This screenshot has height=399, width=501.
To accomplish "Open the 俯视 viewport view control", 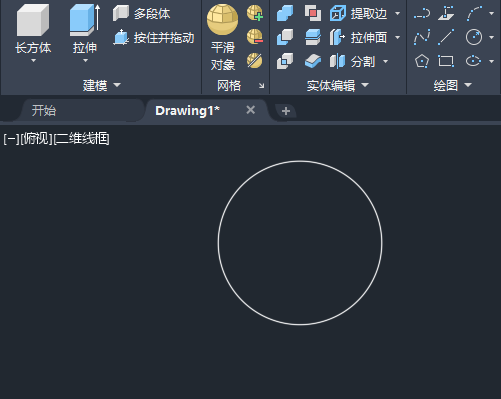I will [x=36, y=139].
